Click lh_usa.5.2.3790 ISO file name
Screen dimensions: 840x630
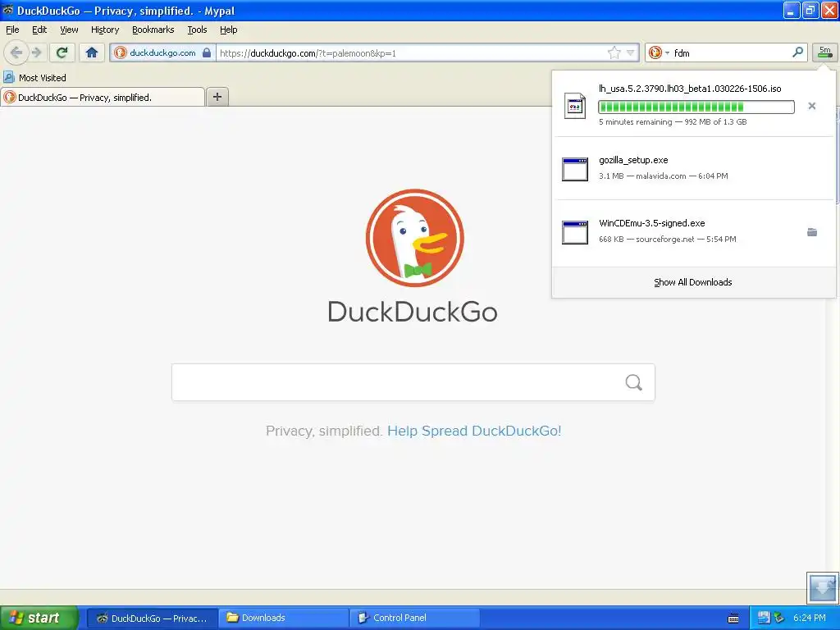tap(690, 89)
